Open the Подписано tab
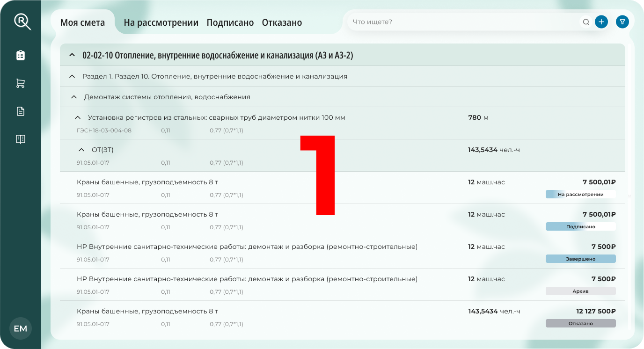 pyautogui.click(x=230, y=22)
